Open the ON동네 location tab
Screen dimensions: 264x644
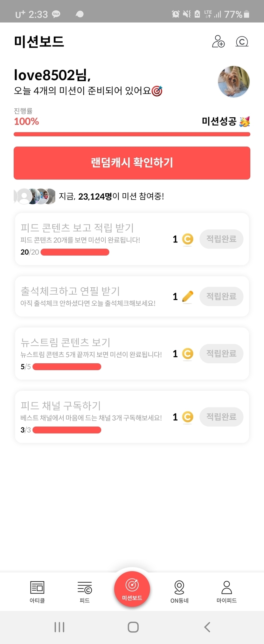(179, 592)
